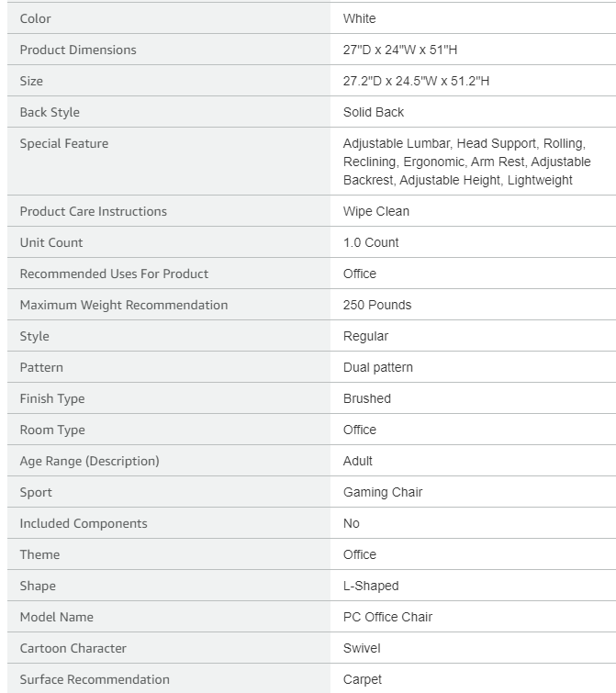Select the Dual pattern value
Image resolution: width=616 pixels, height=693 pixels.
[x=378, y=368]
